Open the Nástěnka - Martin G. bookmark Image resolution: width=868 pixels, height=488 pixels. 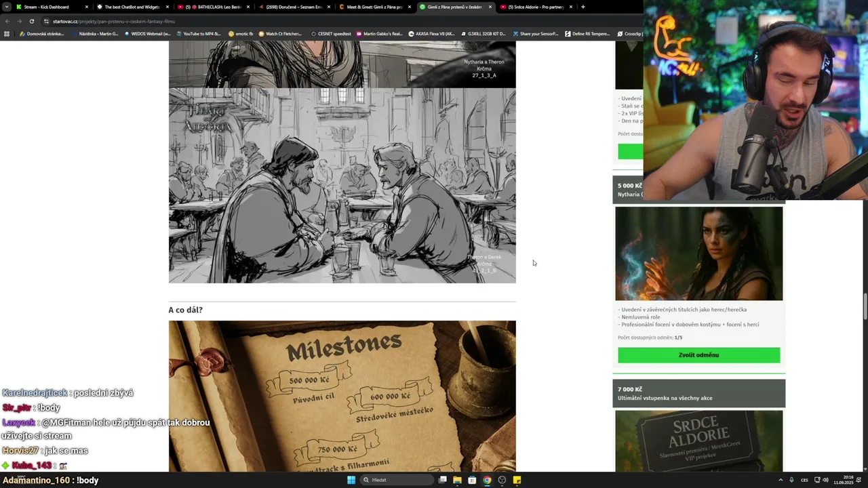coord(94,33)
